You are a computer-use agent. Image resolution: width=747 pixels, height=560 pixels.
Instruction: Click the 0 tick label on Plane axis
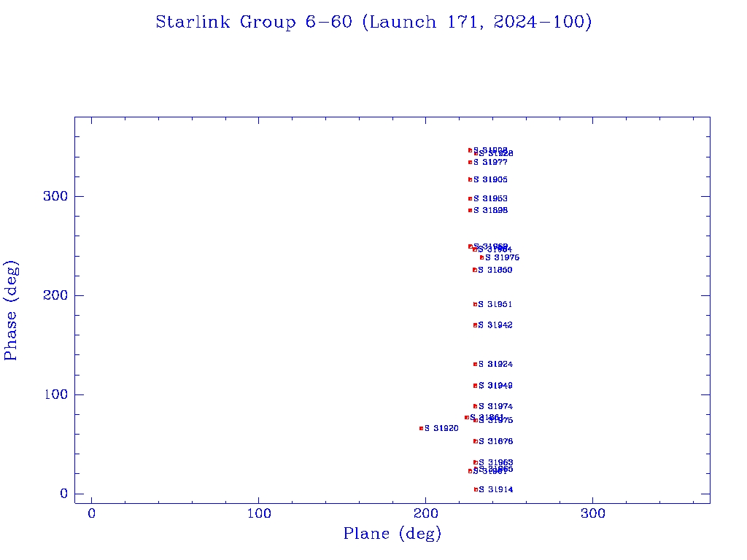click(91, 513)
